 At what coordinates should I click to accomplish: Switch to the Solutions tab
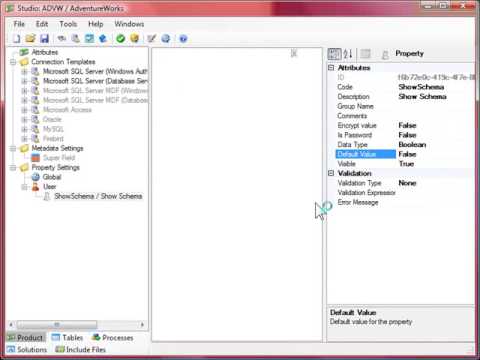click(27, 349)
